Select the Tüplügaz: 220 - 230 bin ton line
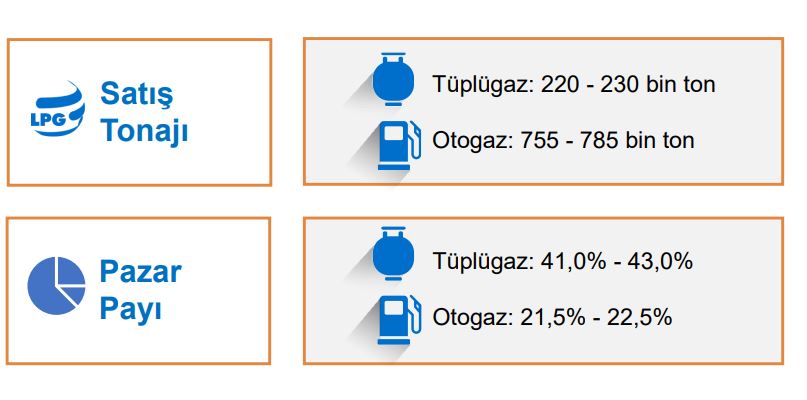The image size is (807, 400). [x=573, y=84]
